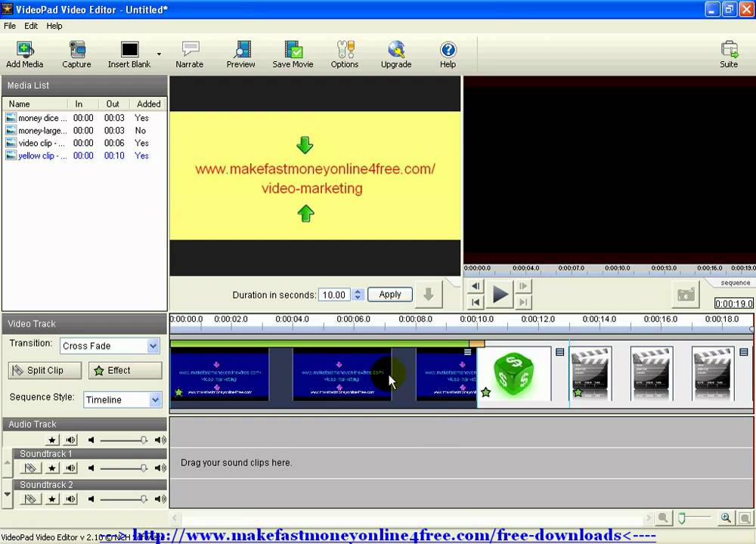Open the Help toolbar icon
The image size is (756, 544).
[448, 54]
